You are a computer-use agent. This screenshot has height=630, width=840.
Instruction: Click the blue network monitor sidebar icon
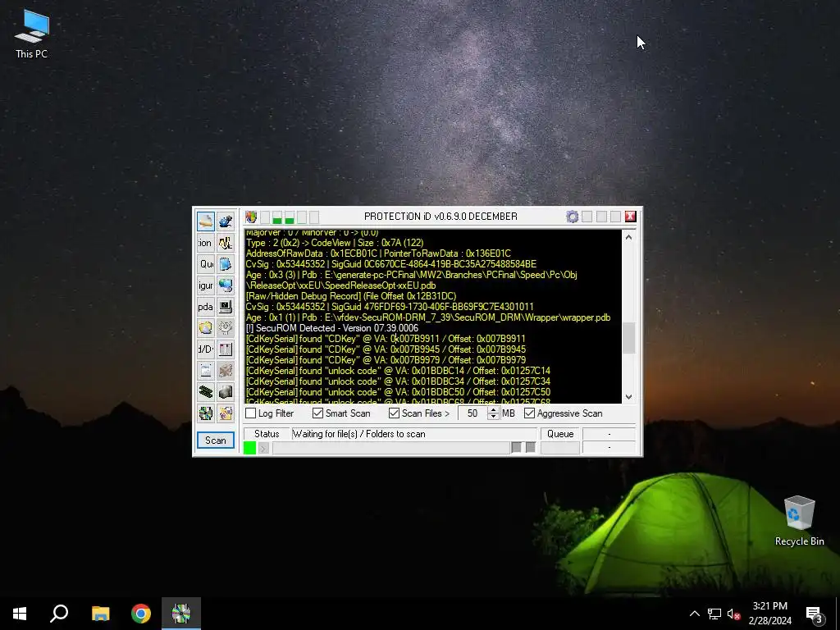[x=226, y=285]
